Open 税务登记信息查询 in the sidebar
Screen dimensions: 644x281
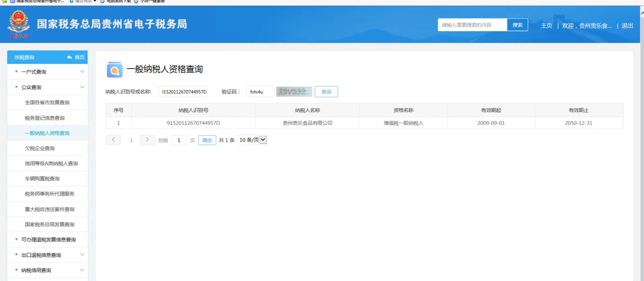44,118
